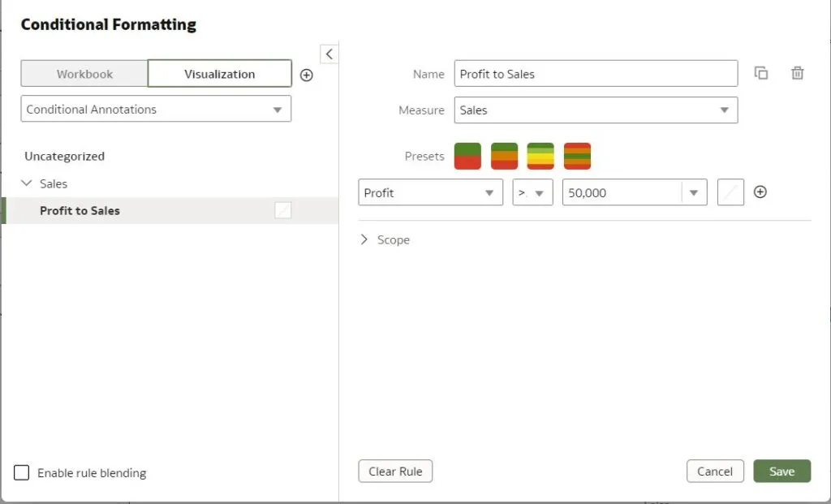Open the comparison operator dropdown

pyautogui.click(x=532, y=192)
